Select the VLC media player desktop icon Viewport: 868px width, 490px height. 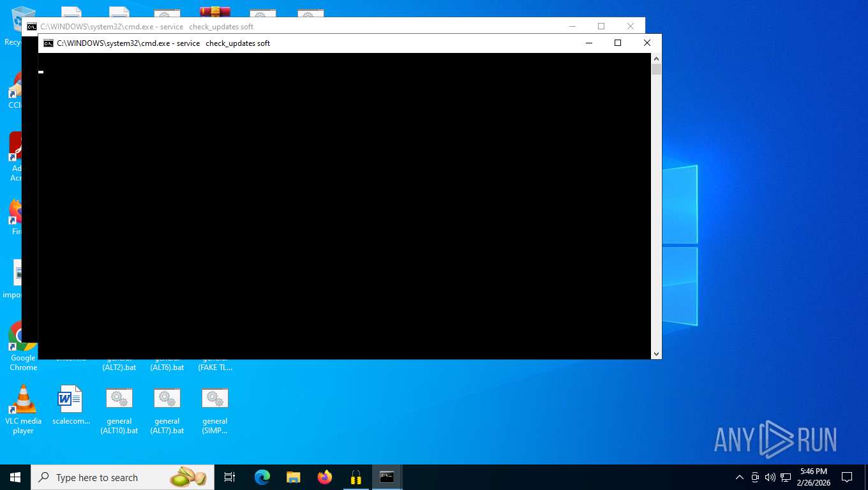pyautogui.click(x=24, y=409)
